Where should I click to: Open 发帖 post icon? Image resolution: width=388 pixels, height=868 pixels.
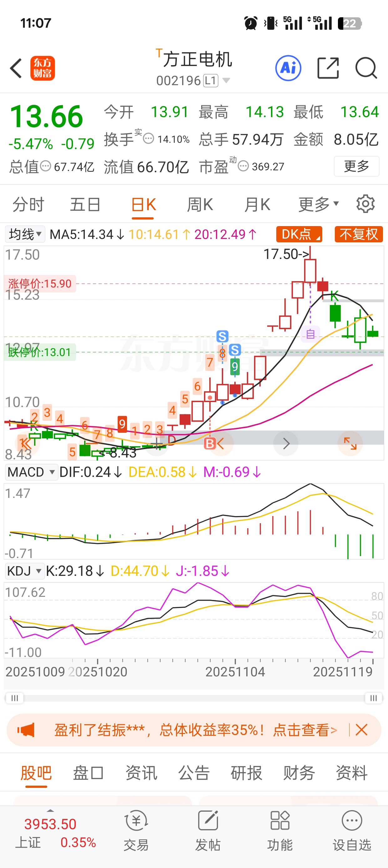(208, 831)
